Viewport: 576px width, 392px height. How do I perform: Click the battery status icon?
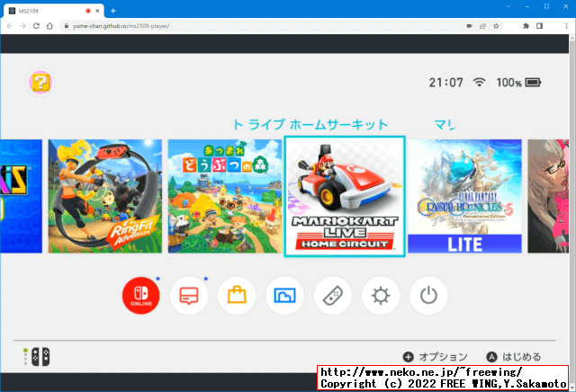click(533, 82)
